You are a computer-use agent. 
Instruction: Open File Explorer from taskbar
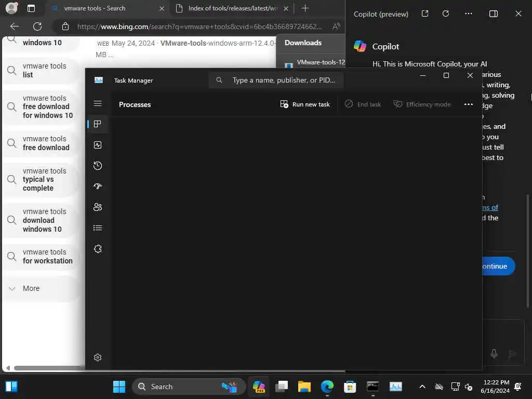pos(304,387)
